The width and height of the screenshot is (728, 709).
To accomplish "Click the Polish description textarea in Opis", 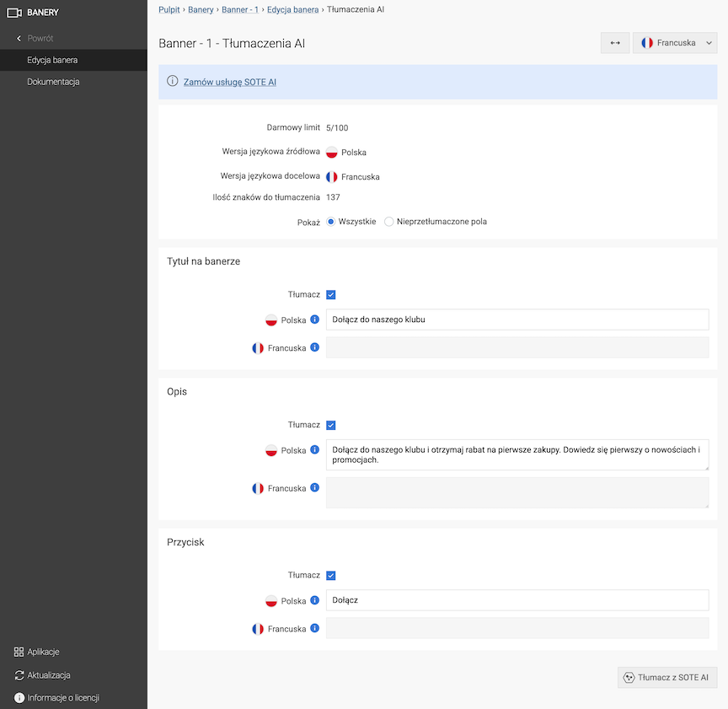I will tap(517, 455).
